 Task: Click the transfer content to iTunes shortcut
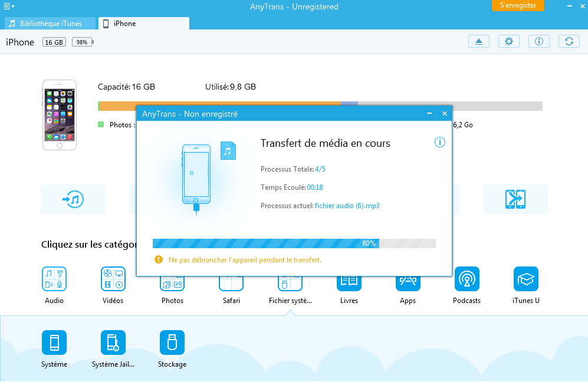73,199
